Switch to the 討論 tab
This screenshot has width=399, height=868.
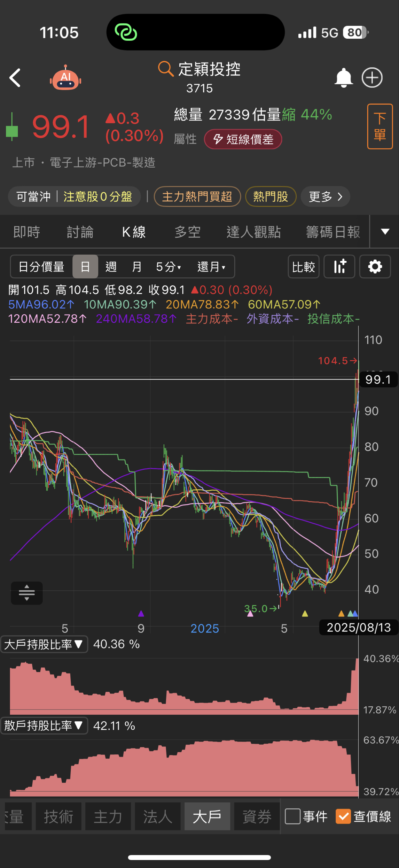click(x=80, y=232)
